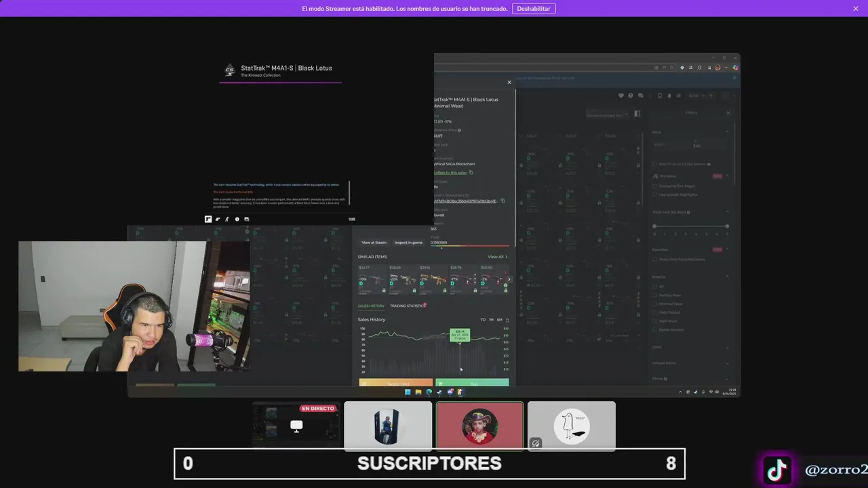Select the participant tile with the red background
Image resolution: width=868 pixels, height=488 pixels.
tap(480, 426)
